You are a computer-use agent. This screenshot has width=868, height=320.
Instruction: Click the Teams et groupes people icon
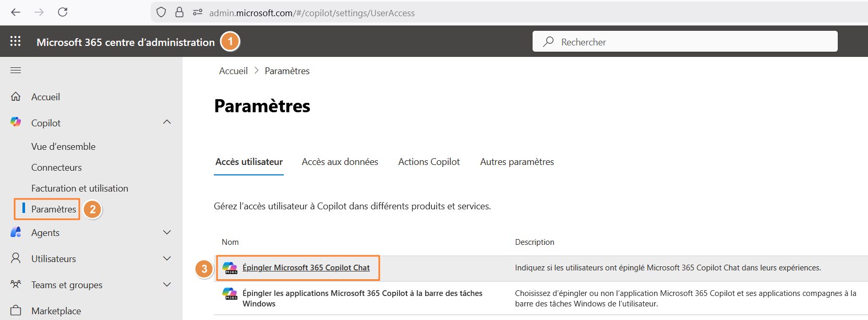pyautogui.click(x=16, y=285)
